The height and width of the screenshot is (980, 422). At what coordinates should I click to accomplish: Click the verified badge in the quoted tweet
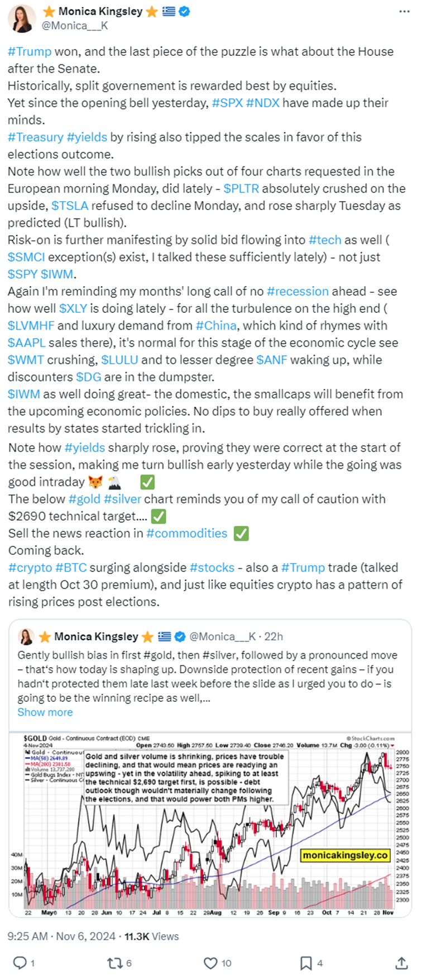click(179, 636)
